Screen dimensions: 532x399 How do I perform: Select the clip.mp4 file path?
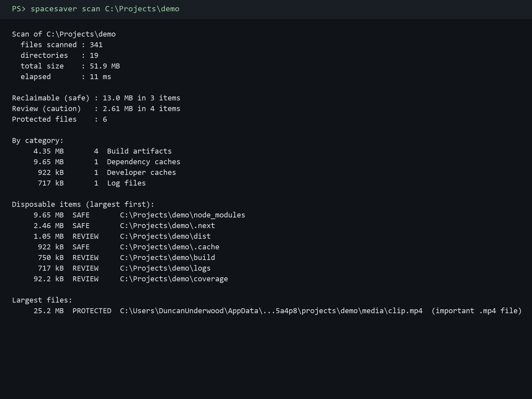pyautogui.click(x=271, y=311)
